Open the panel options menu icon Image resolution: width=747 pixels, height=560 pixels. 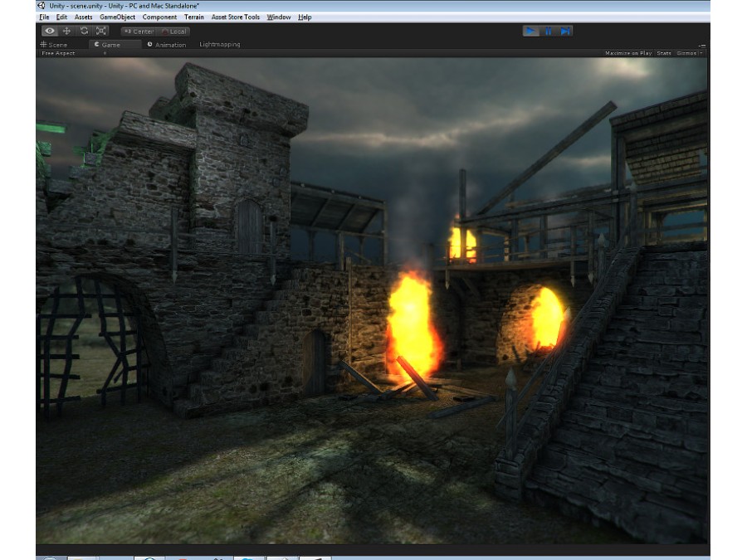point(701,46)
